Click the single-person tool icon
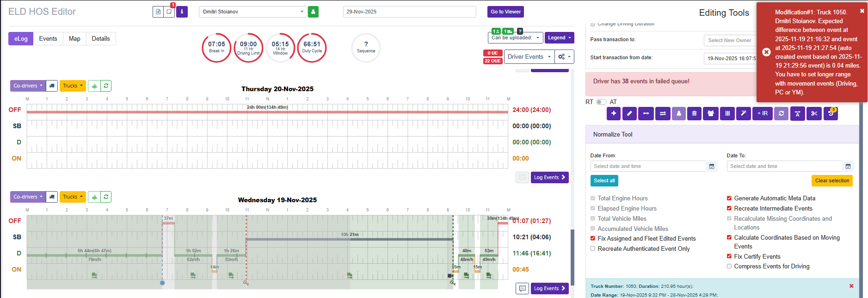The height and width of the screenshot is (298, 868). 679,113
